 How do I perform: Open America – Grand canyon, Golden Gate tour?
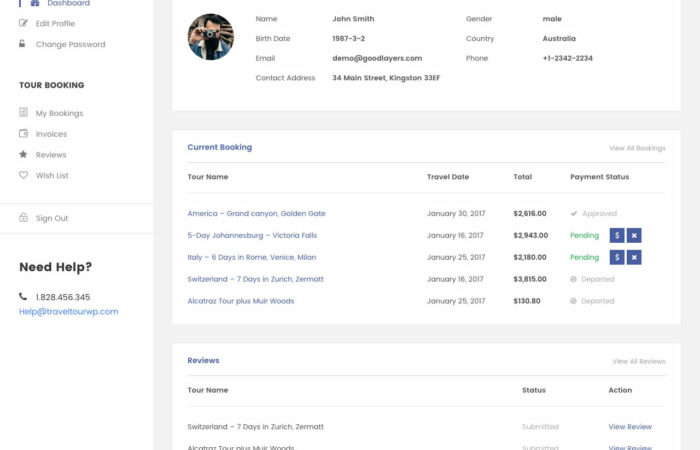pyautogui.click(x=256, y=214)
